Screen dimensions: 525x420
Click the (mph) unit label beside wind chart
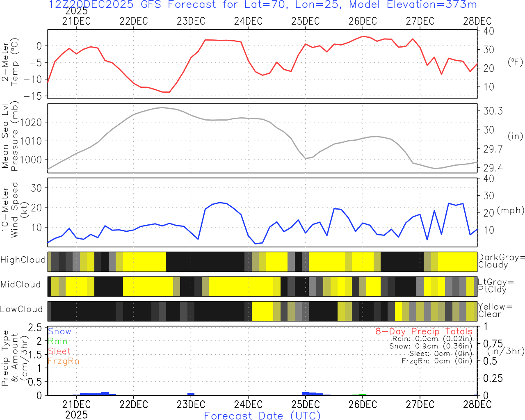coord(510,210)
